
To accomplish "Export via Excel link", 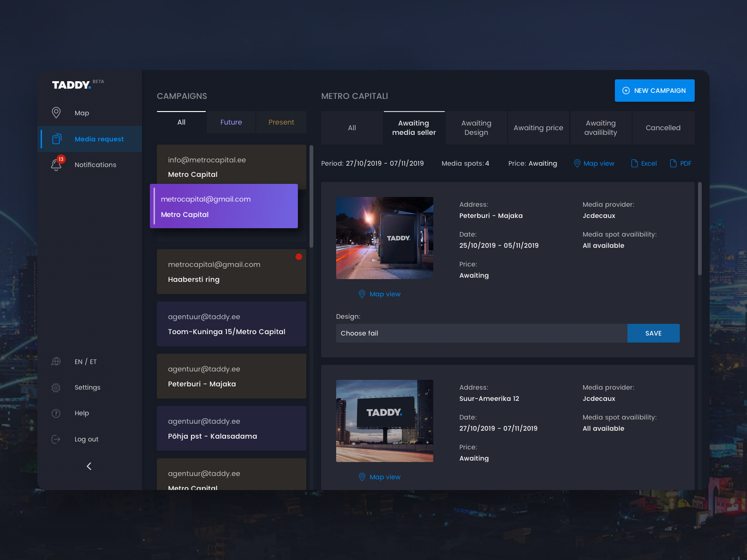I will 649,163.
